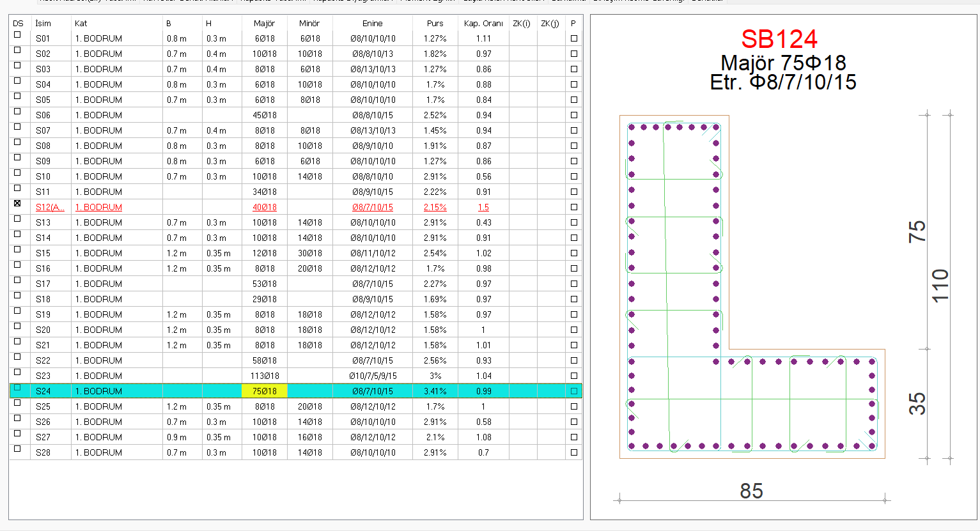The height and width of the screenshot is (531, 980).
Task: Select the Majör 75Φ18 label in preview
Action: tap(783, 63)
